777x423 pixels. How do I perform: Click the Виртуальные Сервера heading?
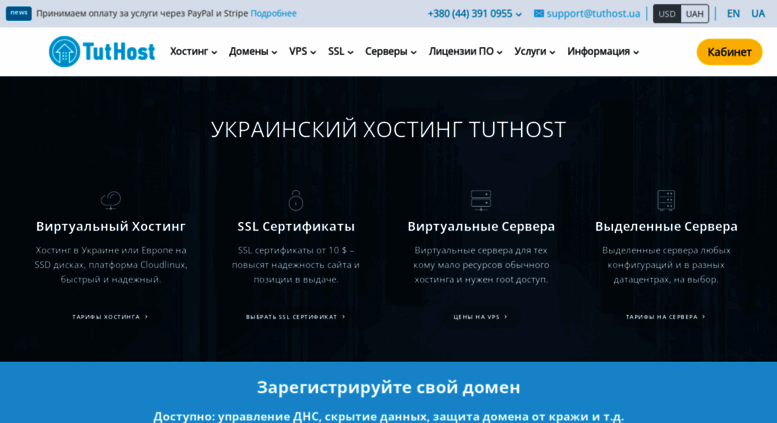click(481, 226)
